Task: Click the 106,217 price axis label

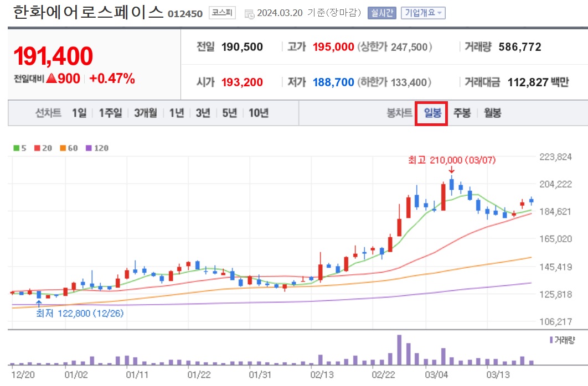Action: [555, 322]
